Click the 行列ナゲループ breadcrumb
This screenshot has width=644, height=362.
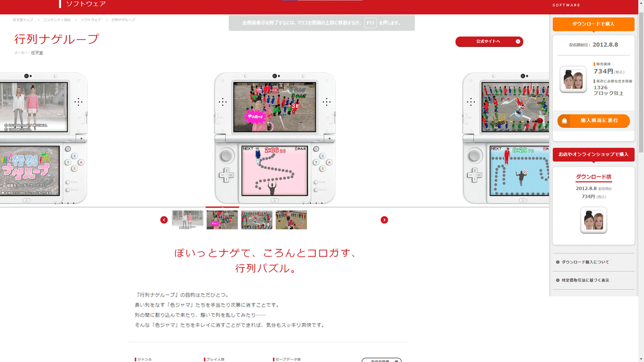point(123,20)
